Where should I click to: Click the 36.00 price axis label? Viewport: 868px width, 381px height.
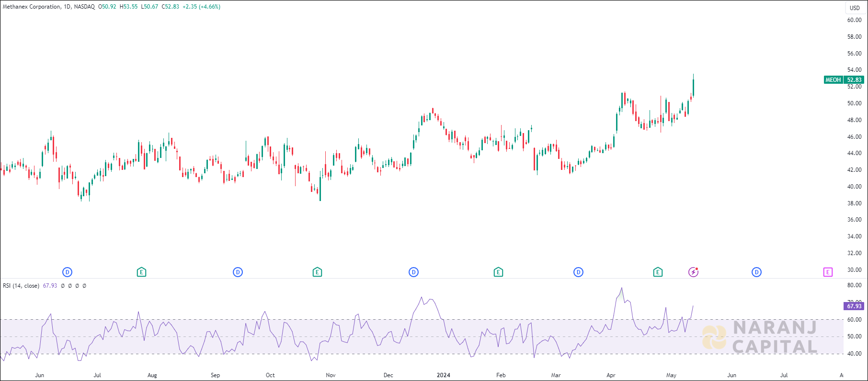(854, 220)
